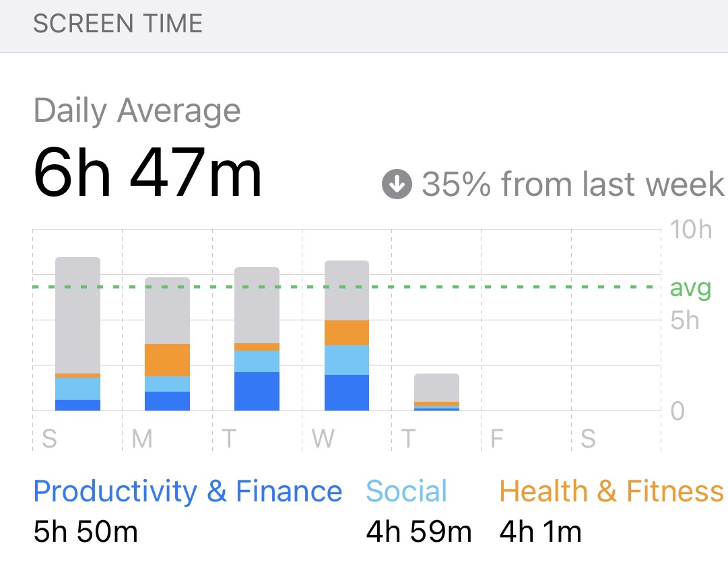The image size is (728, 566).
Task: Select Wednesday's screen time bar
Action: pos(347,335)
